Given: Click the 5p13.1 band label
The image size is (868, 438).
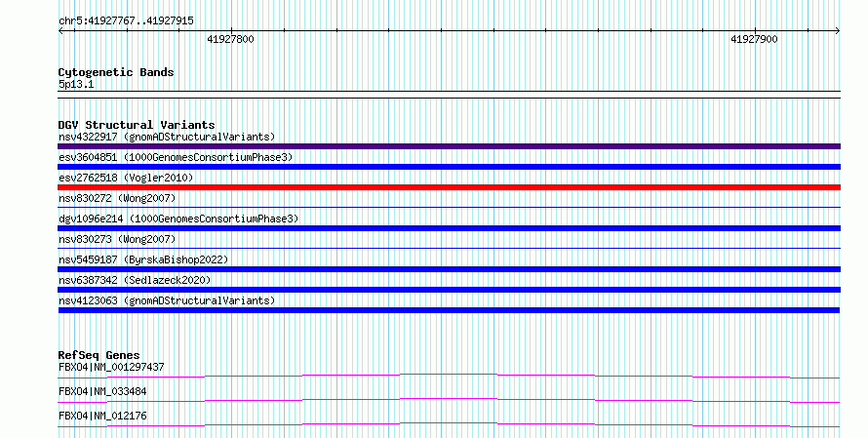Looking at the screenshot, I should pos(76,85).
